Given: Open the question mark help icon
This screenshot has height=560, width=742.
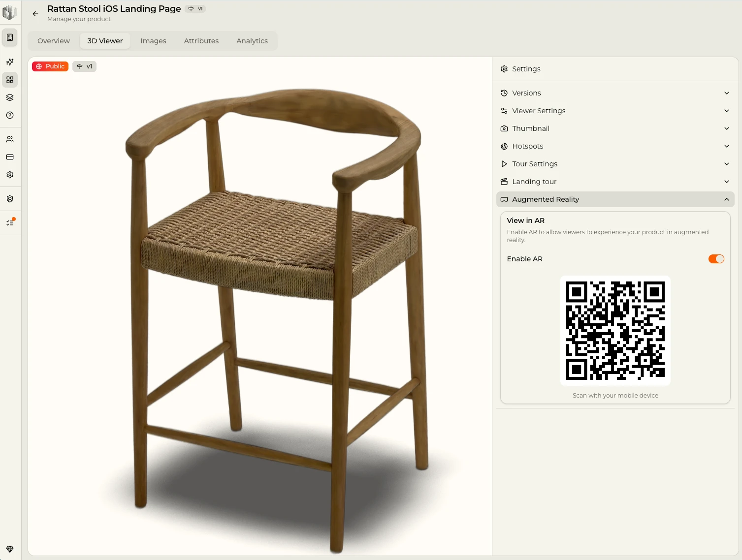Looking at the screenshot, I should [x=10, y=115].
